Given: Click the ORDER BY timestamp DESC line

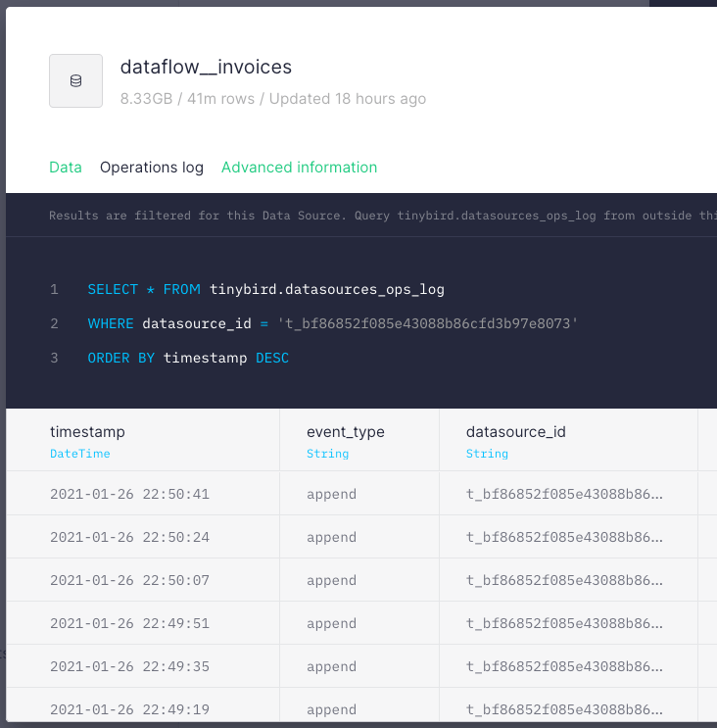Looking at the screenshot, I should pyautogui.click(x=188, y=358).
